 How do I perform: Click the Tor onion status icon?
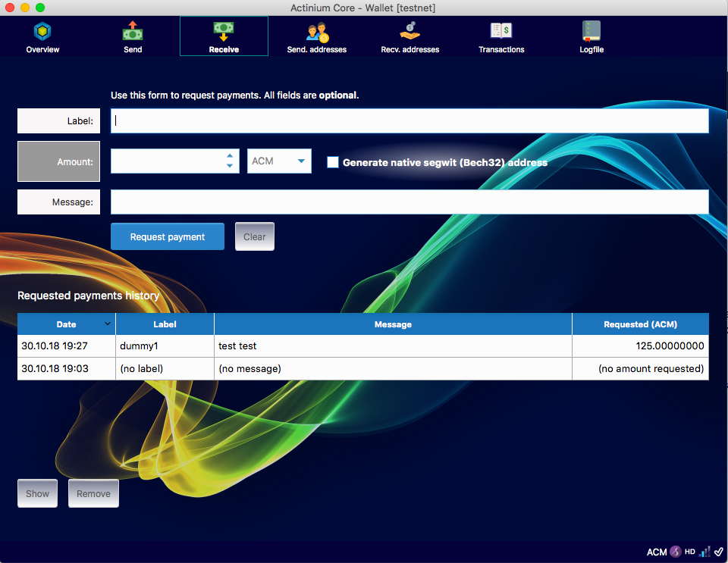pos(676,552)
